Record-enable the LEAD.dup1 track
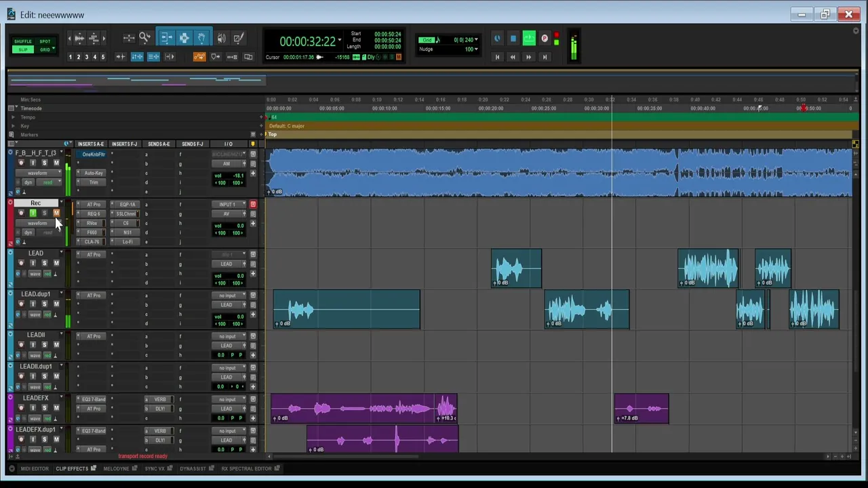Screen dimensions: 868x488 pyautogui.click(x=21, y=304)
